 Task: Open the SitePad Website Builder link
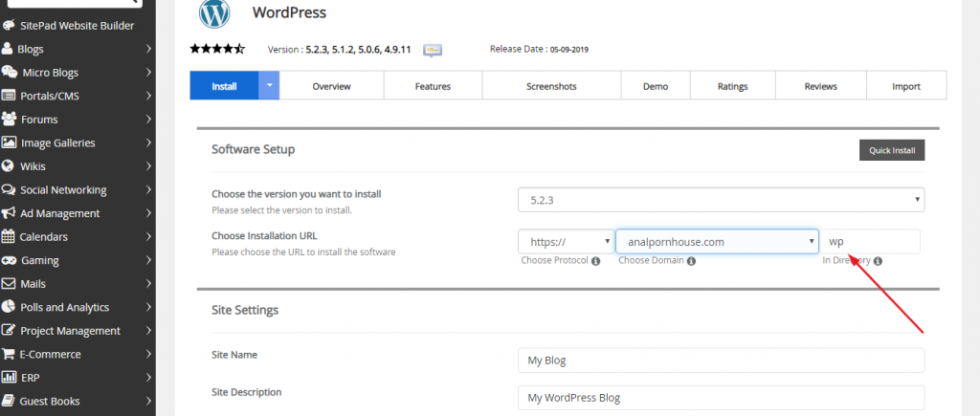77,26
